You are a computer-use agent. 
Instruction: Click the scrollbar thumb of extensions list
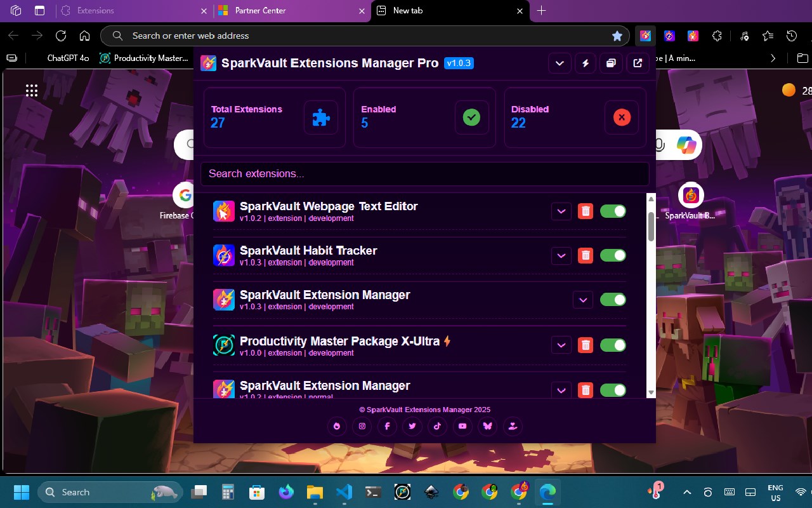click(651, 227)
